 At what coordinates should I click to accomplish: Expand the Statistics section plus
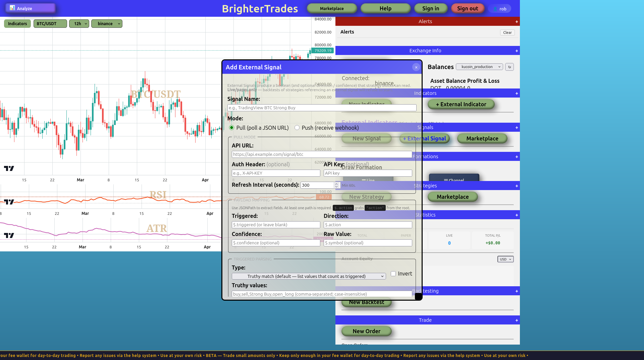pos(517,215)
